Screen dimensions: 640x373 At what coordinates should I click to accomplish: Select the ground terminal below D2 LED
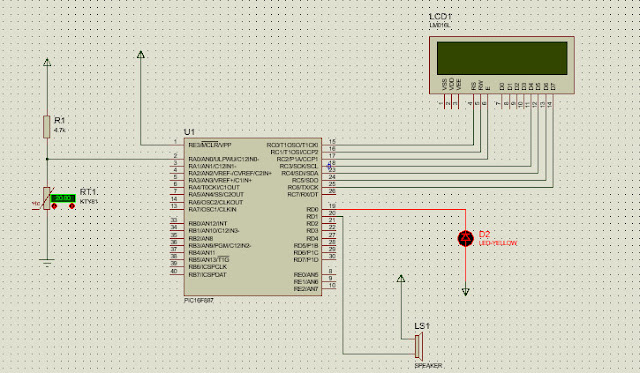point(465,292)
